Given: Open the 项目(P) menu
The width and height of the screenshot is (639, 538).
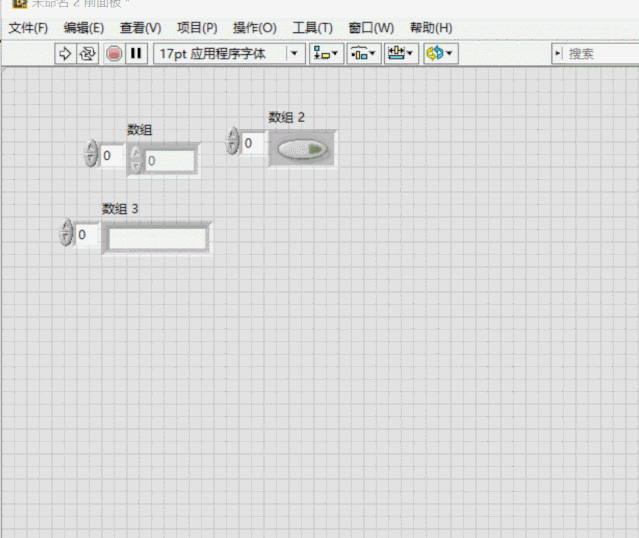Looking at the screenshot, I should [x=197, y=28].
